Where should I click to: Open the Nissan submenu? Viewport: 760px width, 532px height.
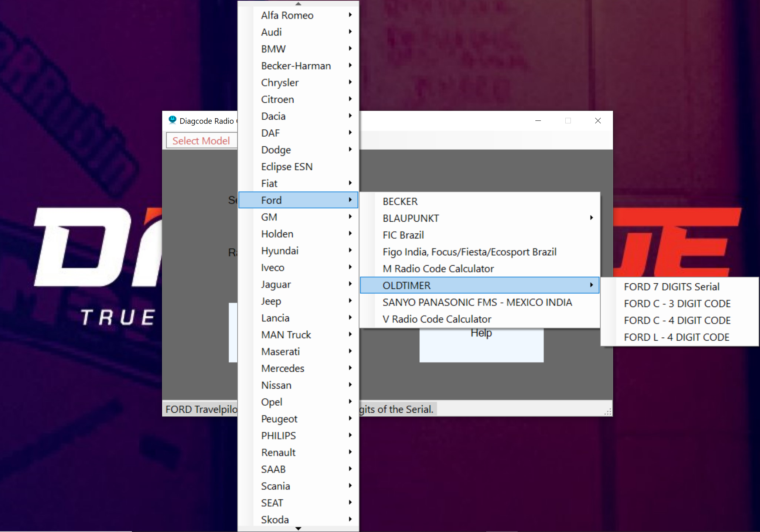tap(298, 385)
